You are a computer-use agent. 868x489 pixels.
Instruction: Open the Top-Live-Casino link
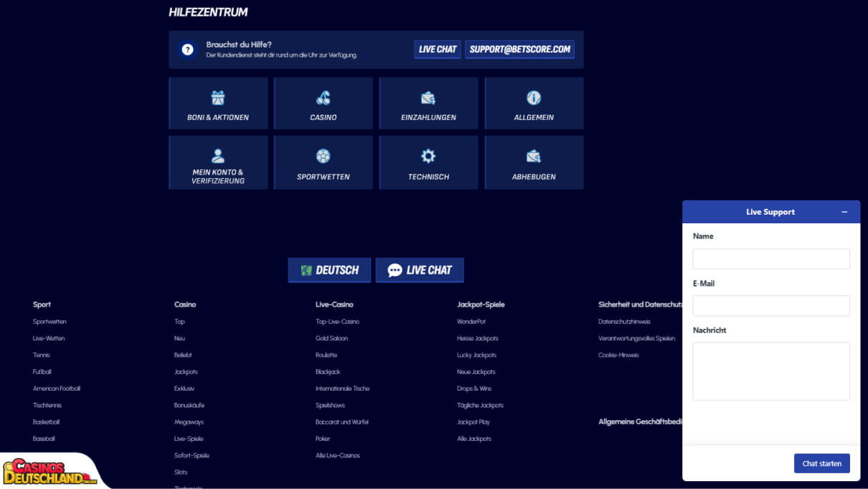coord(337,322)
